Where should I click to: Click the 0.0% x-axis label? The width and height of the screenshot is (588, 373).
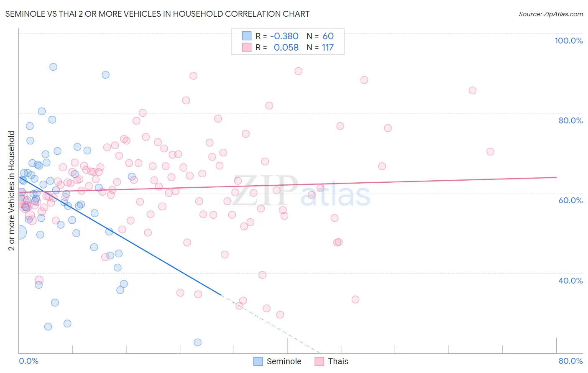pos(28,361)
